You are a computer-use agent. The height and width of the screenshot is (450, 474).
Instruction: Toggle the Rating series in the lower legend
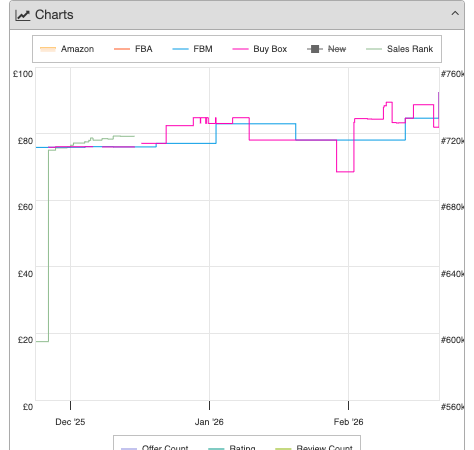tap(232, 447)
